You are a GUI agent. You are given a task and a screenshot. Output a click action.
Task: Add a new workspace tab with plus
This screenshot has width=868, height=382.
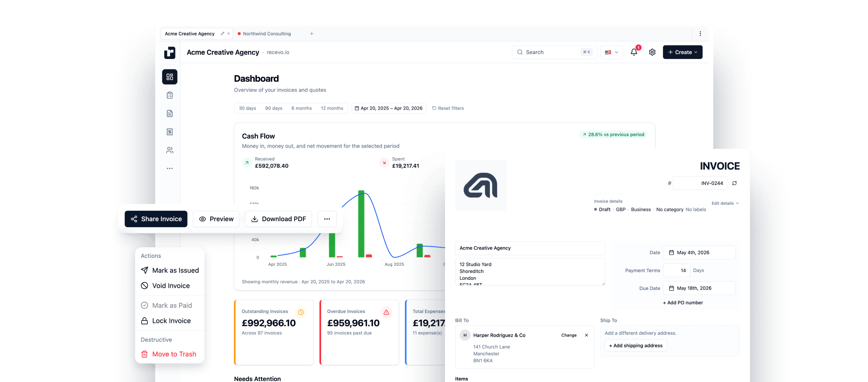(311, 34)
